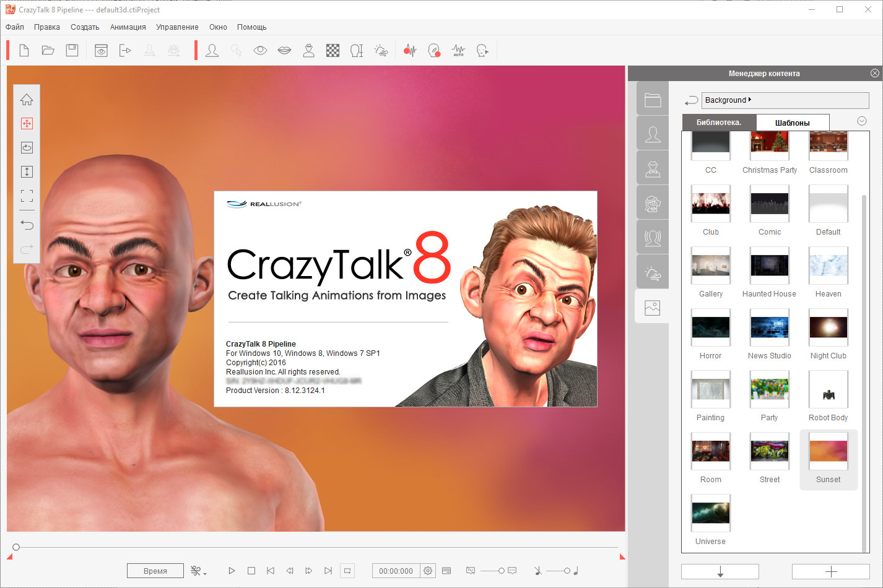Toggle loop playback button
This screenshot has width=883, height=588.
click(347, 571)
